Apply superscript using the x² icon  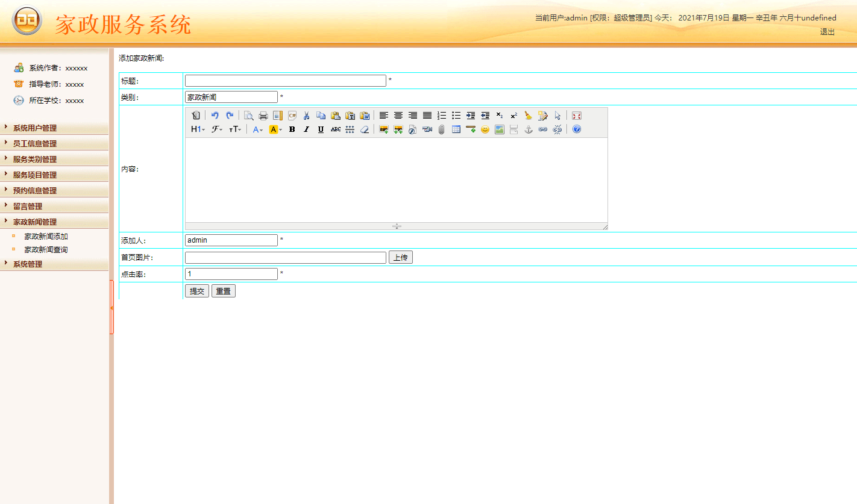pos(514,115)
